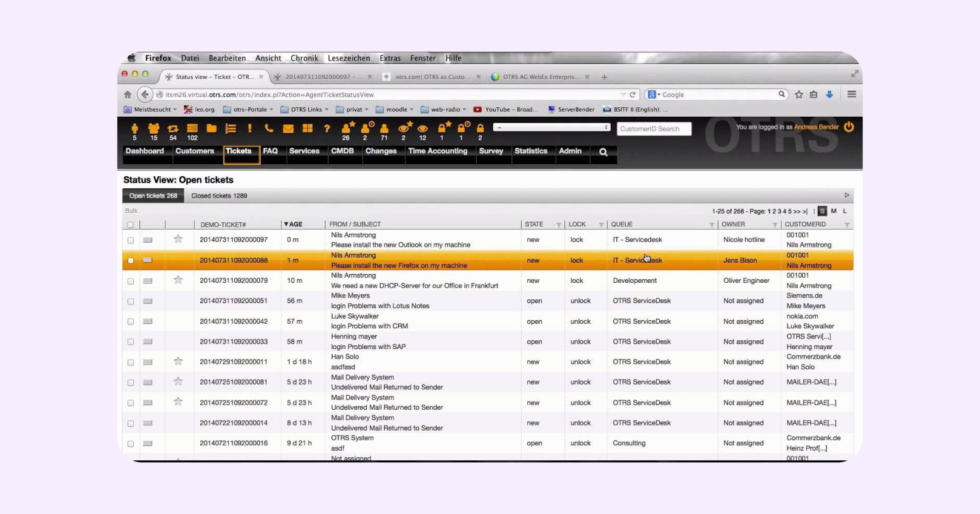Viewport: 980px width, 514px height.
Task: Open the OWNER column filter
Action: coord(775,225)
